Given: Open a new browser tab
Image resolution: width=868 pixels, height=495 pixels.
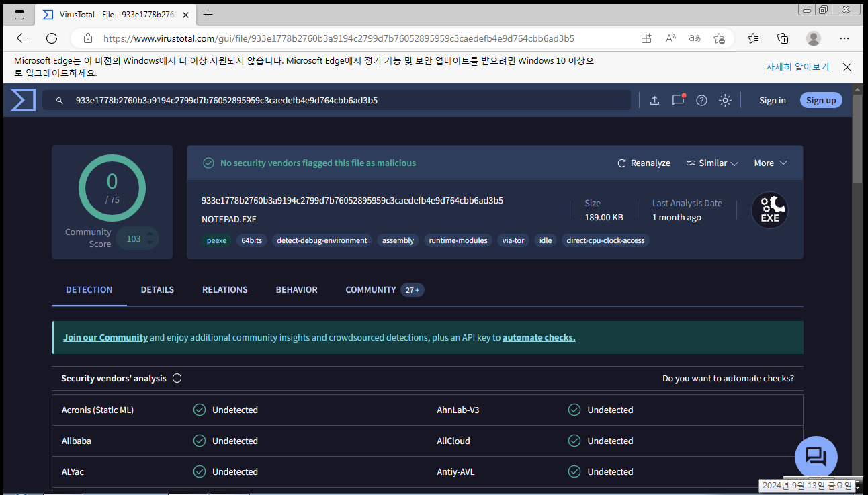Looking at the screenshot, I should 208,15.
